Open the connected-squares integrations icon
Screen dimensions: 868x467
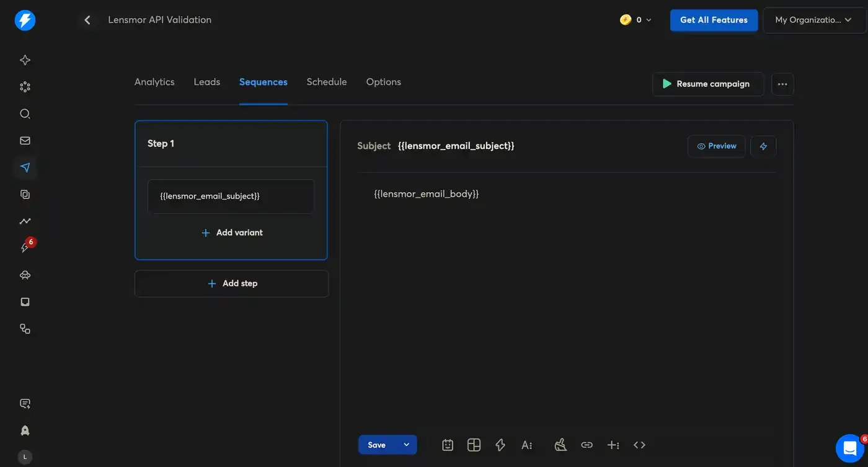pos(25,329)
